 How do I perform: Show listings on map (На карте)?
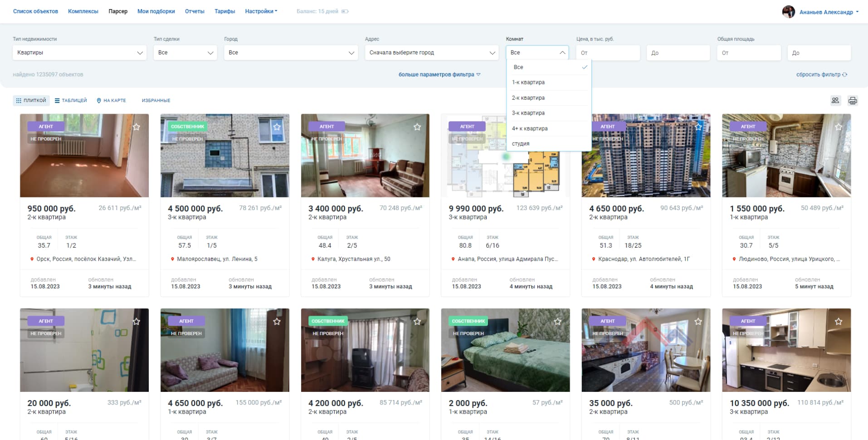tap(111, 100)
